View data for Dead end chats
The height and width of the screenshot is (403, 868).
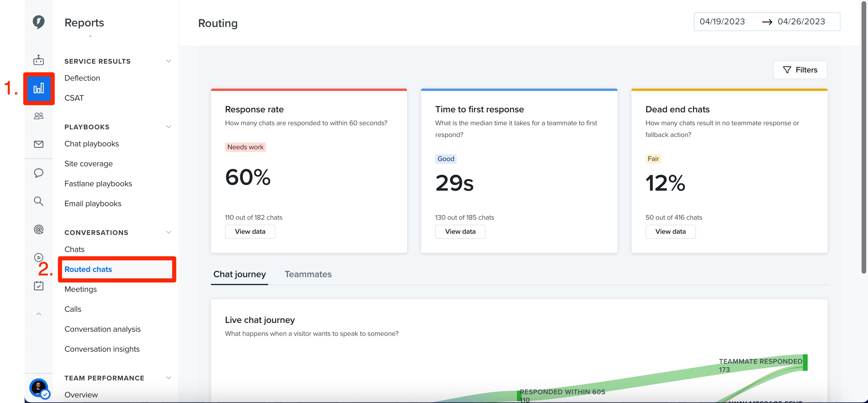point(670,232)
